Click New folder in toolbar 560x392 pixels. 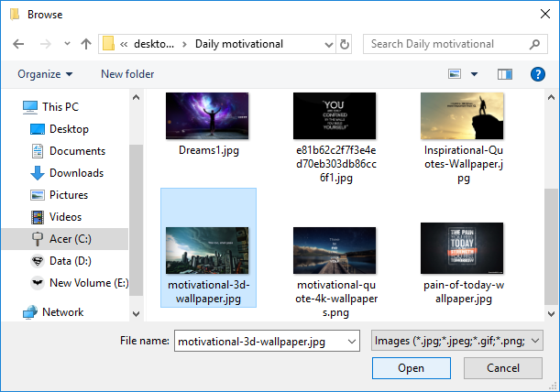(x=127, y=74)
